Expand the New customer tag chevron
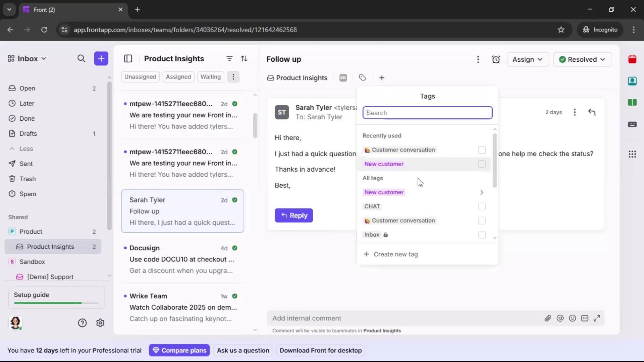 (x=482, y=192)
